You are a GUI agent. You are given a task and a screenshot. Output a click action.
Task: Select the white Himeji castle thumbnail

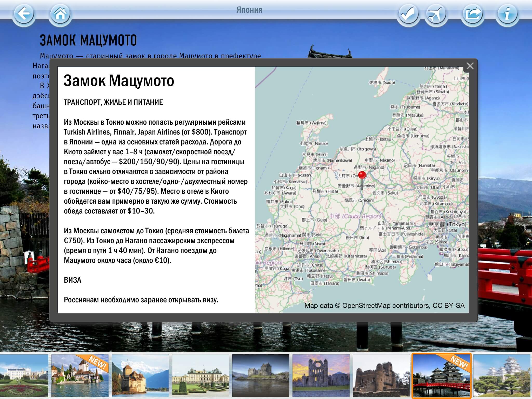502,376
